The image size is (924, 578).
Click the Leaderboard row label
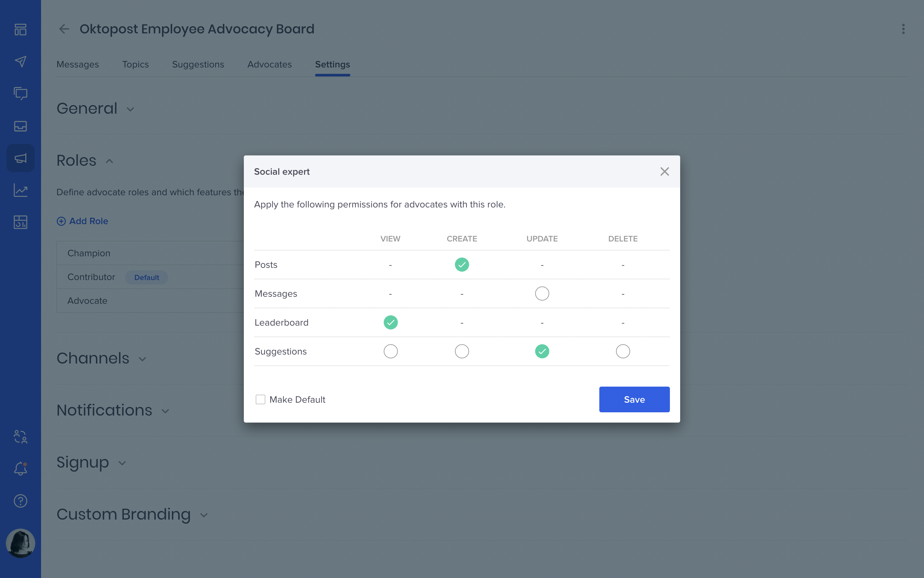pos(281,322)
